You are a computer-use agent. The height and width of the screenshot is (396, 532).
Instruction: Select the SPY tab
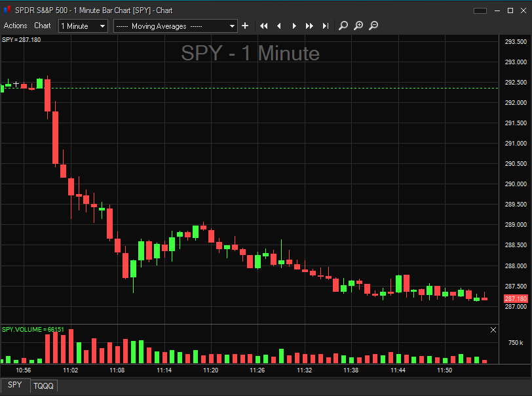coord(15,386)
